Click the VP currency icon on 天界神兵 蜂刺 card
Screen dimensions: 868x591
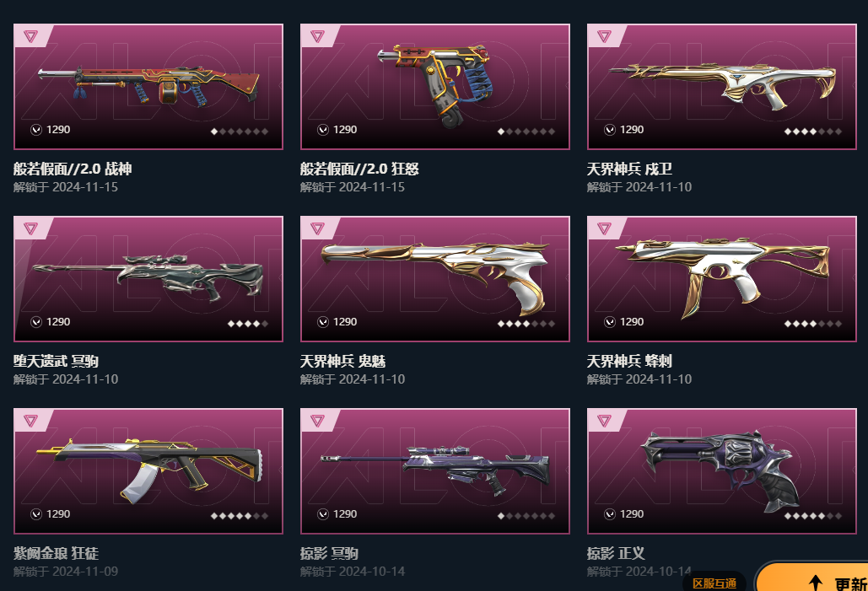click(610, 322)
